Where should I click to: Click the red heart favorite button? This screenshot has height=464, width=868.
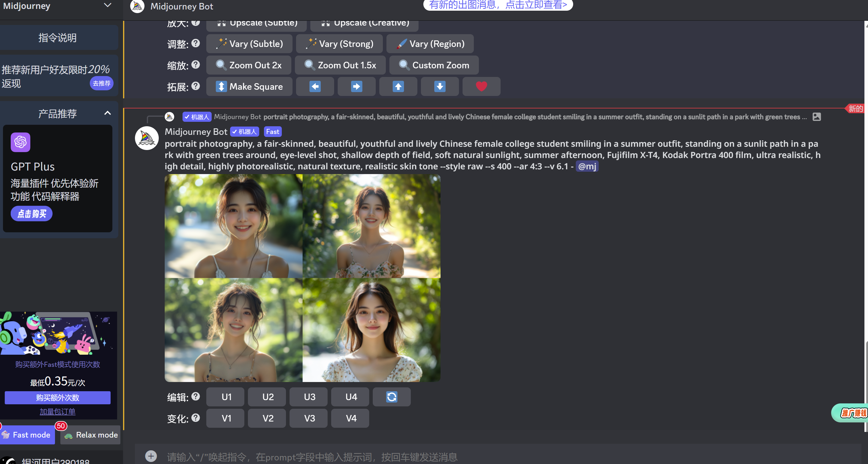point(481,86)
